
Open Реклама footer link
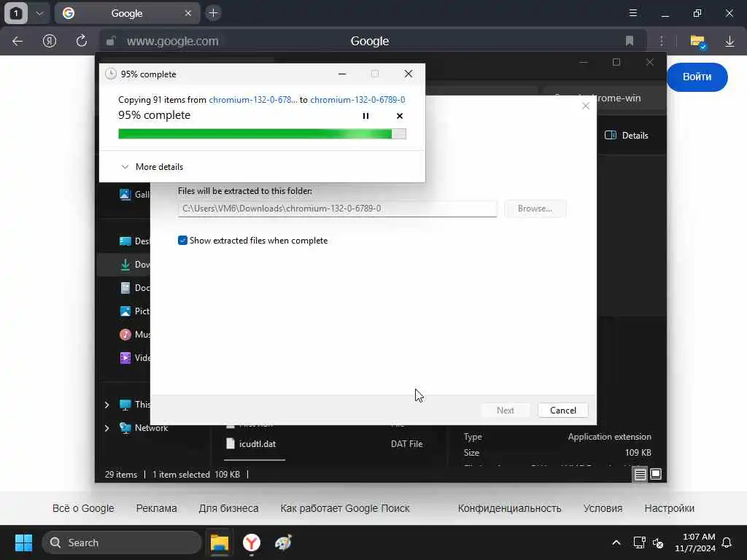[156, 508]
